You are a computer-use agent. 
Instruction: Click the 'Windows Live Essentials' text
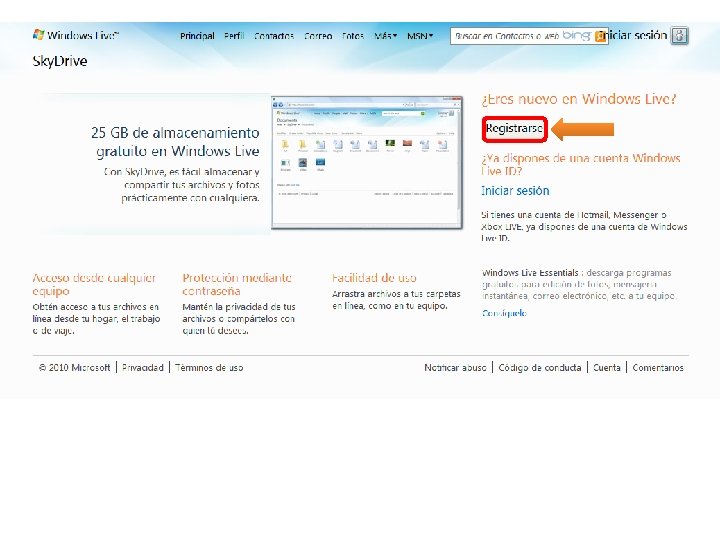click(x=530, y=273)
